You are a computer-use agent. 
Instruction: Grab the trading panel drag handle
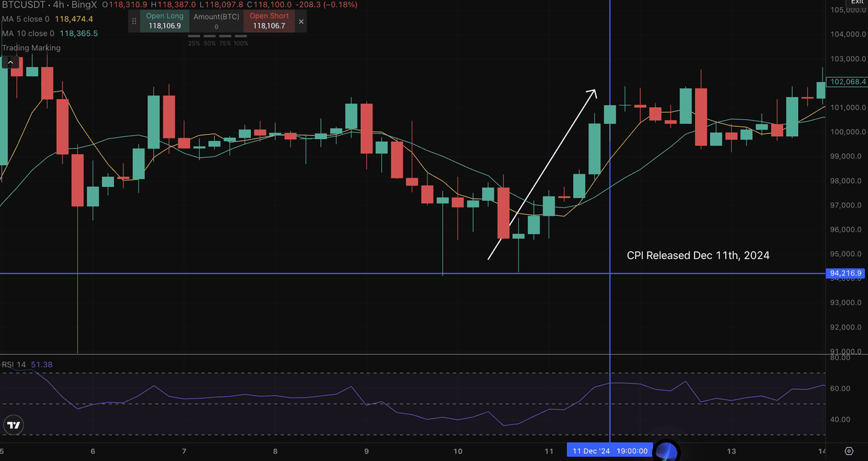[134, 22]
